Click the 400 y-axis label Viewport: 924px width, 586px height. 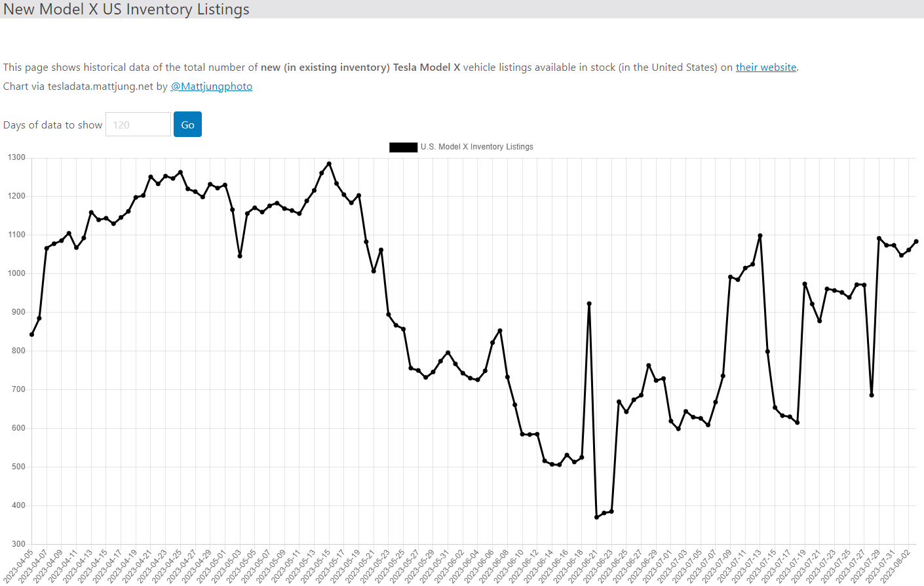19,505
